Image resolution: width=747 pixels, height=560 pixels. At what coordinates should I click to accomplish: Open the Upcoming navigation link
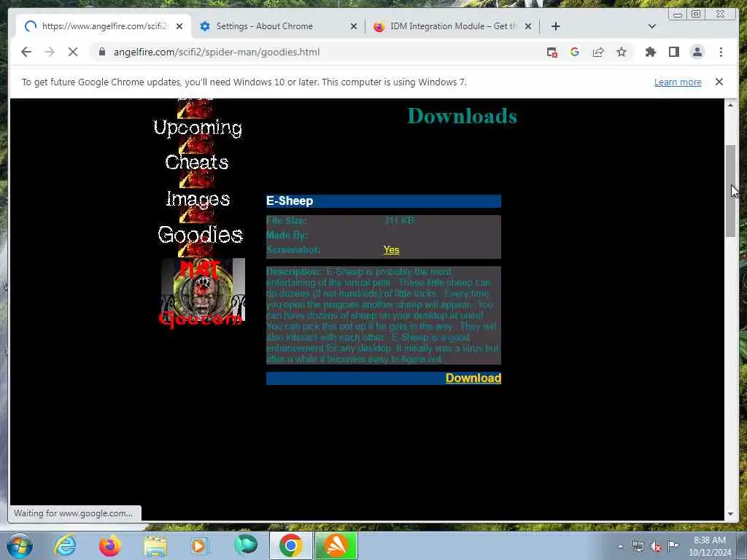(x=198, y=128)
